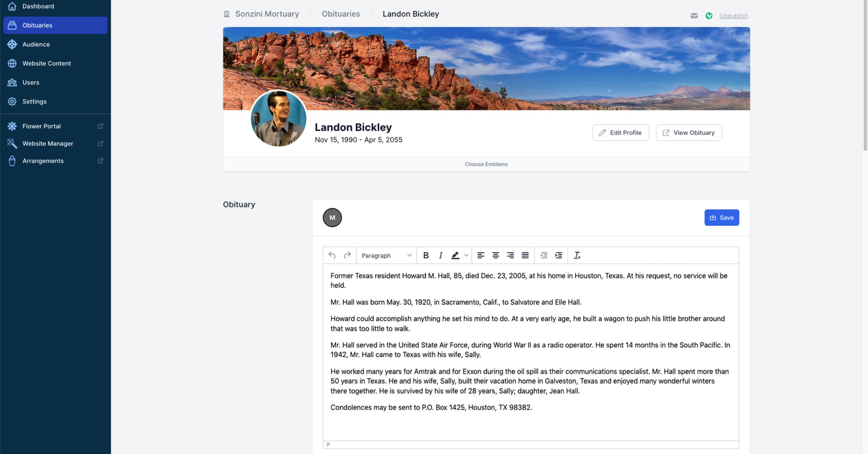This screenshot has height=454, width=868.
Task: Click the undo arrow in editor toolbar
Action: pyautogui.click(x=332, y=256)
